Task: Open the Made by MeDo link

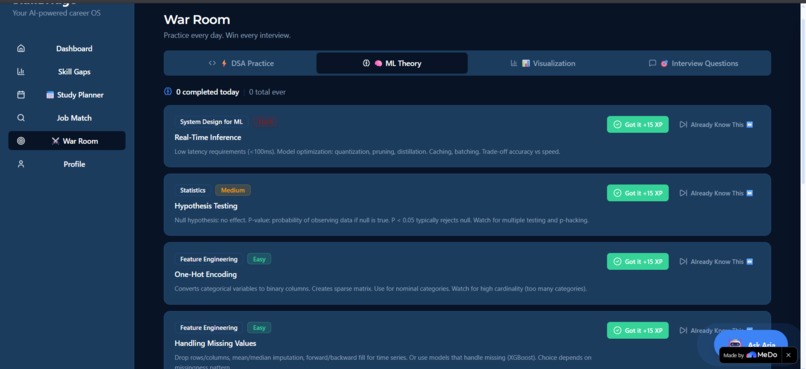Action: pos(750,355)
